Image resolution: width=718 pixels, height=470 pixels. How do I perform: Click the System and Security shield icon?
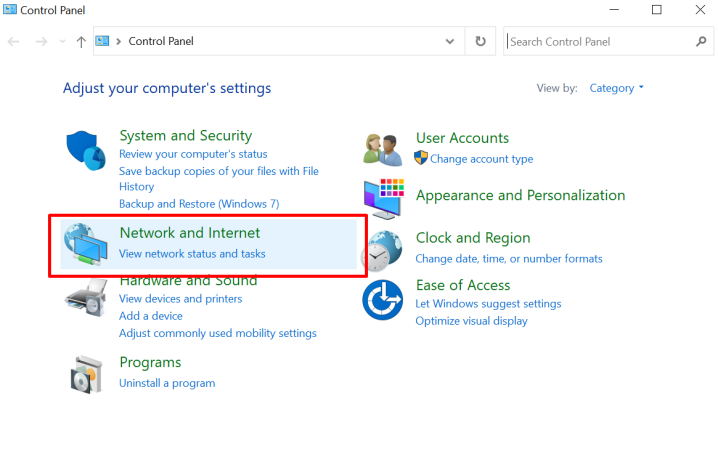coord(86,150)
